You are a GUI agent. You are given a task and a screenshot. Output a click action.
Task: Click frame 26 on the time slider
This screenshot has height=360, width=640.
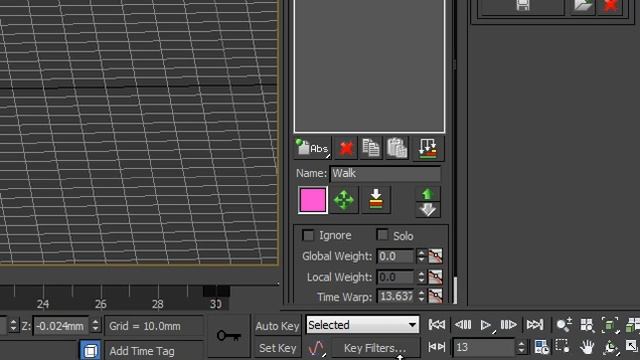point(100,304)
